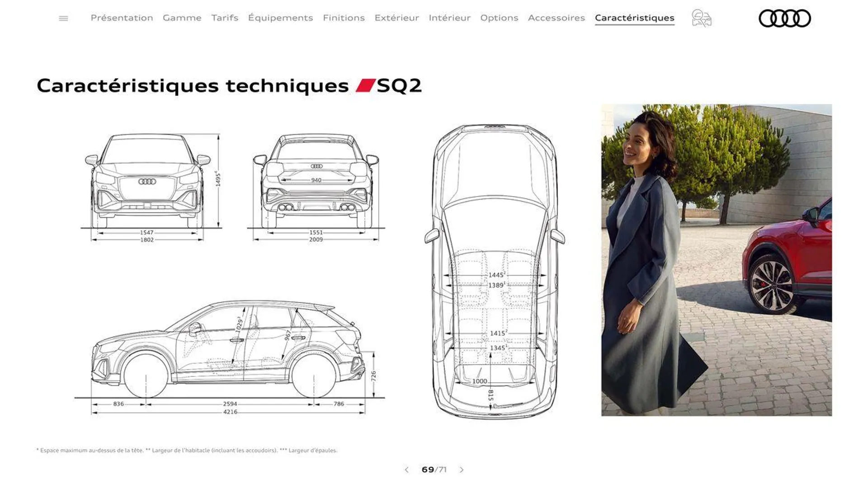Screen dimensions: 868x488
Task: Click the 1000 trunk width dimension
Action: (x=480, y=381)
